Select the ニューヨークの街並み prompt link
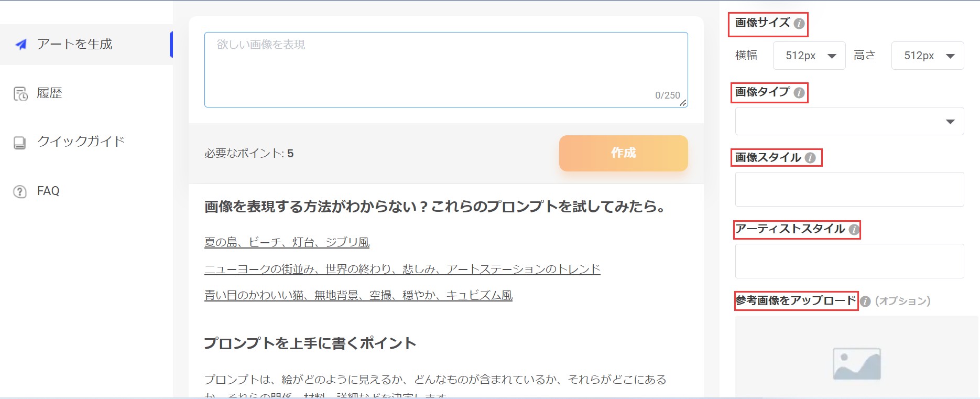This screenshot has width=980, height=399. (x=402, y=269)
